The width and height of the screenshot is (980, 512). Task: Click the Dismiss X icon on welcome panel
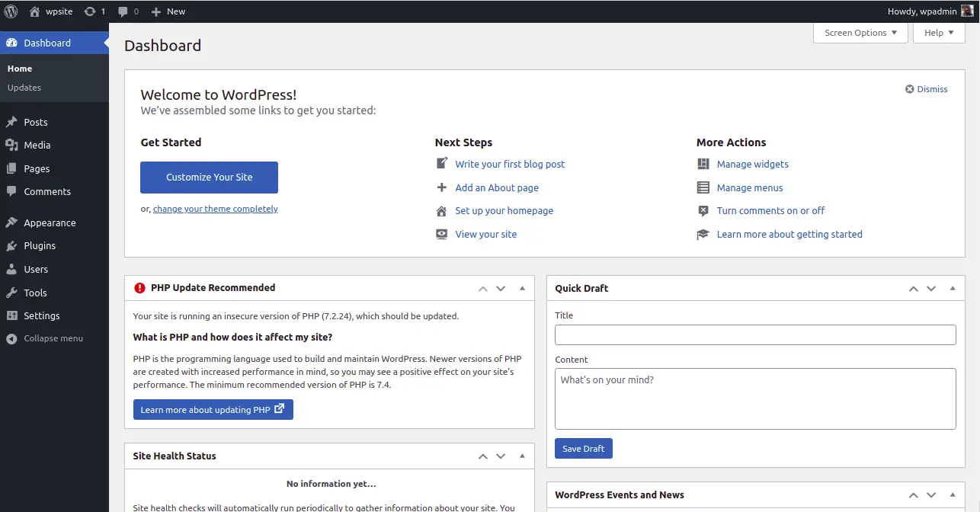(x=909, y=89)
